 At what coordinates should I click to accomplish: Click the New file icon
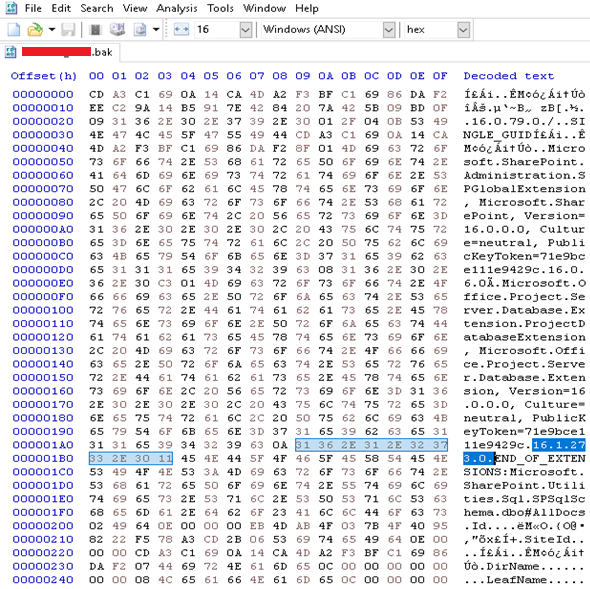pyautogui.click(x=14, y=29)
